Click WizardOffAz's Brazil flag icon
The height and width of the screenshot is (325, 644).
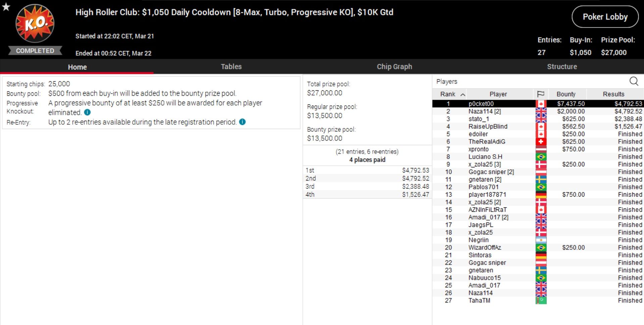click(541, 247)
